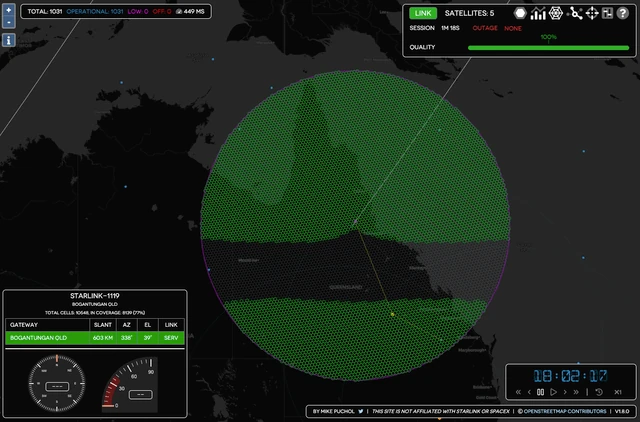Click TOTAL CELLS coverage summary line

(x=95, y=313)
